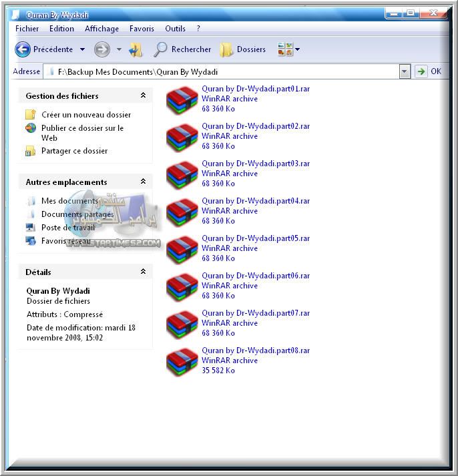Image resolution: width=458 pixels, height=476 pixels.
Task: Open the address bar dropdown arrow
Action: pyautogui.click(x=405, y=71)
